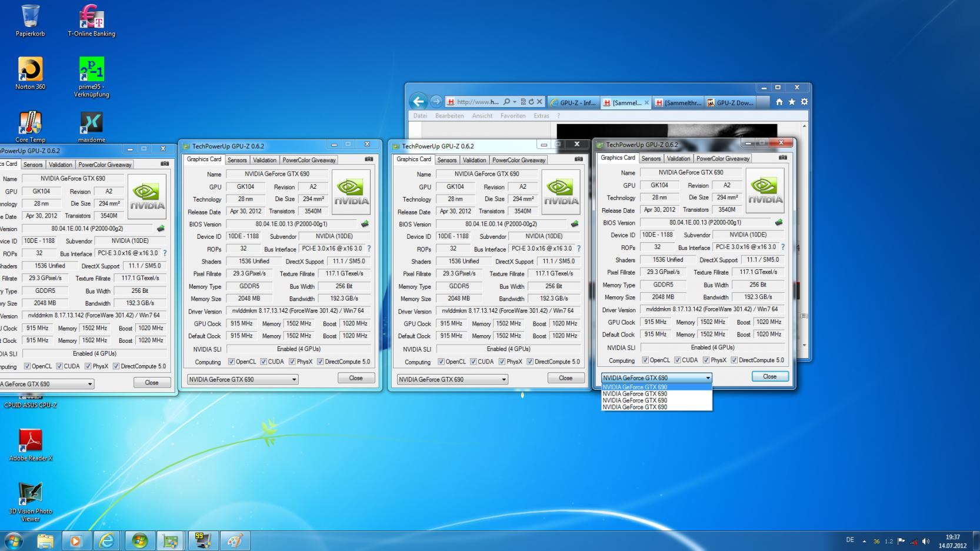Open GPU selector dropdown in second GPU-Z window
Image resolution: width=980 pixels, height=551 pixels.
(242, 379)
